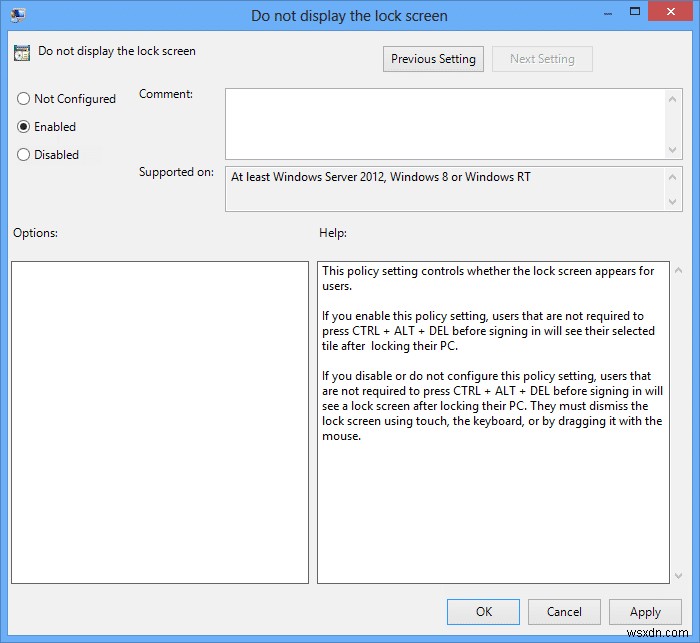Viewport: 700px width, 643px height.
Task: Click the Supported on scroll up arrow
Action: pyautogui.click(x=673, y=177)
